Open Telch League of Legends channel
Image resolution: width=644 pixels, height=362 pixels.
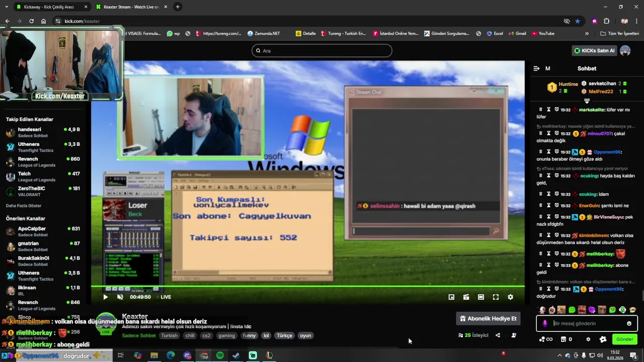click(x=43, y=176)
